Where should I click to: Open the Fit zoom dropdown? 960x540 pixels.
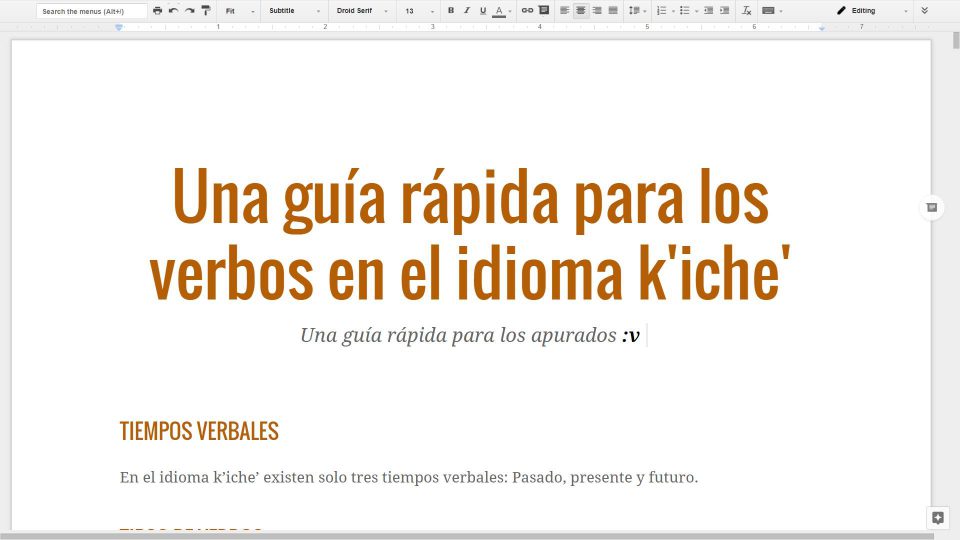pos(239,11)
